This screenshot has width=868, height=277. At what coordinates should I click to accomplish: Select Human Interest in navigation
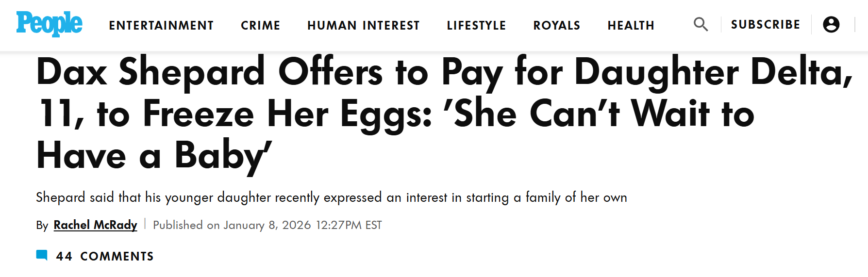pos(364,25)
